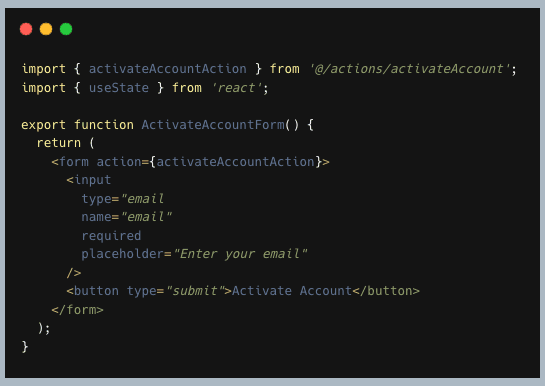545x386 pixels.
Task: Click the return keyword
Action: (59, 143)
